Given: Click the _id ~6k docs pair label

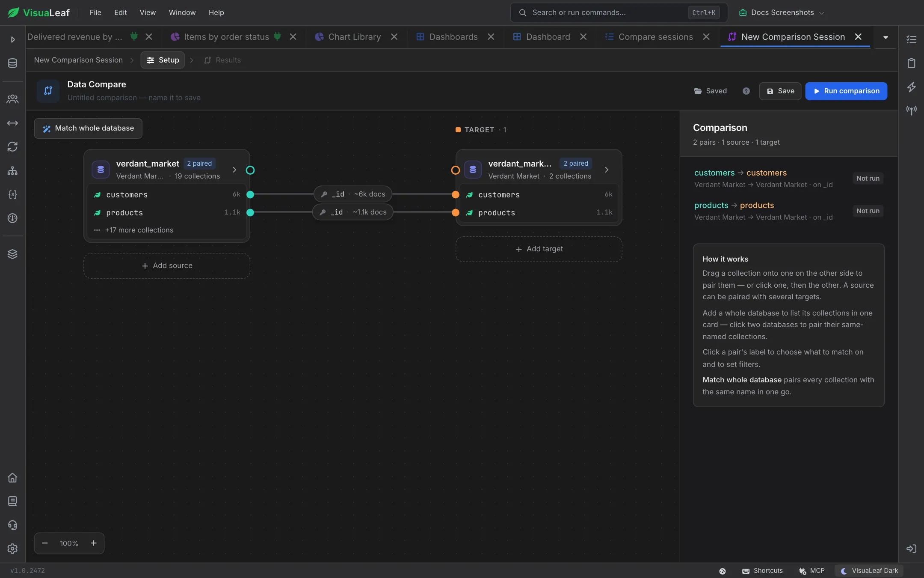Looking at the screenshot, I should tap(353, 194).
